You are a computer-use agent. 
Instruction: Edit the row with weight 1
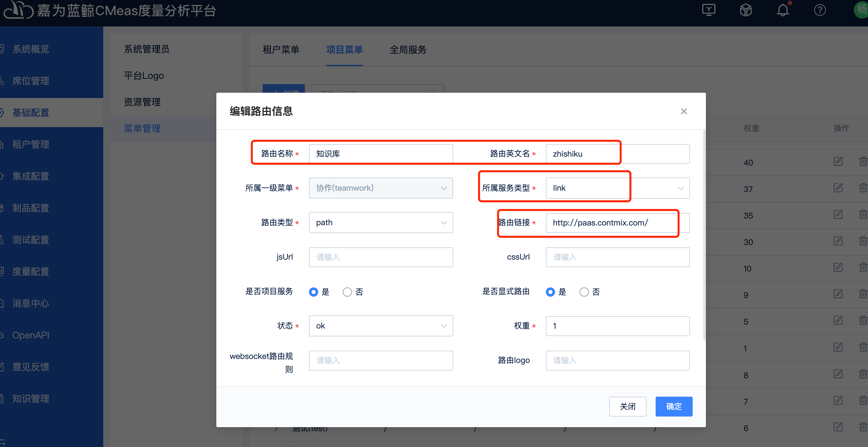tap(838, 347)
